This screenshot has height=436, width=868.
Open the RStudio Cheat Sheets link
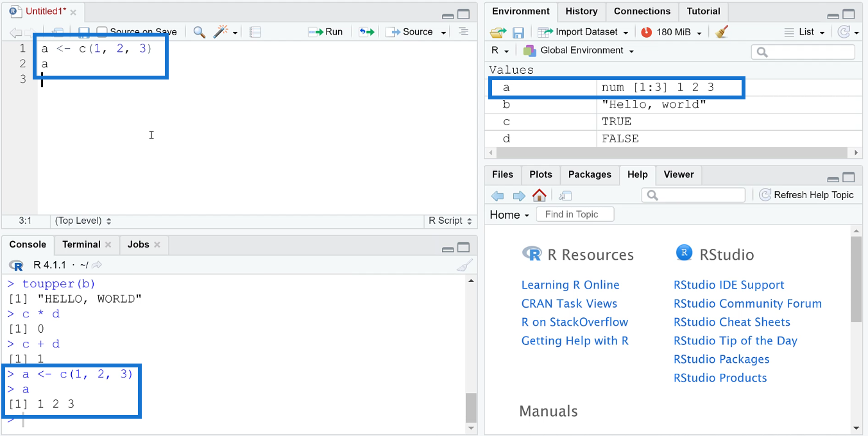[x=732, y=322]
